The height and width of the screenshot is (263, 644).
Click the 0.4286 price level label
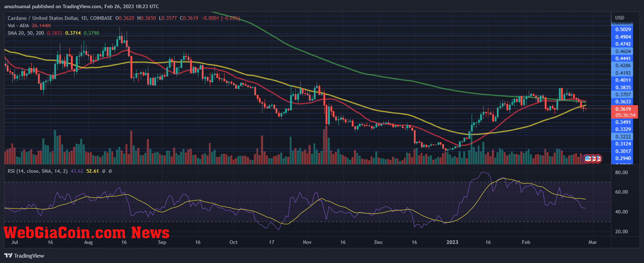click(x=623, y=65)
